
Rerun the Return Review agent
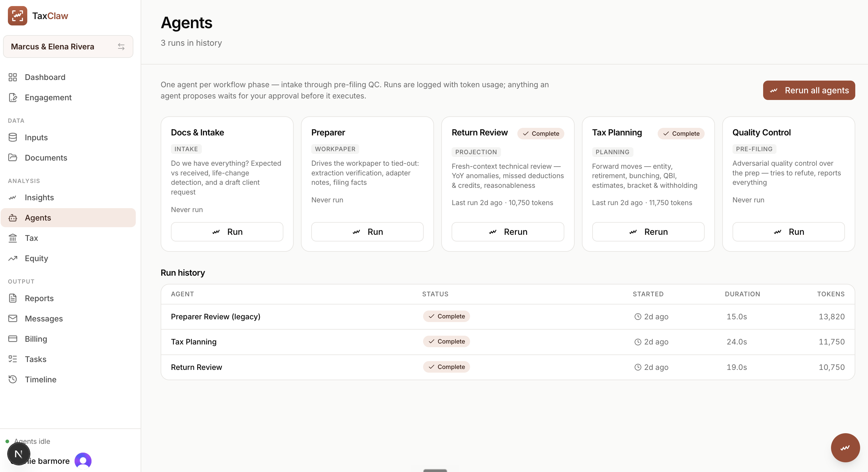point(507,232)
